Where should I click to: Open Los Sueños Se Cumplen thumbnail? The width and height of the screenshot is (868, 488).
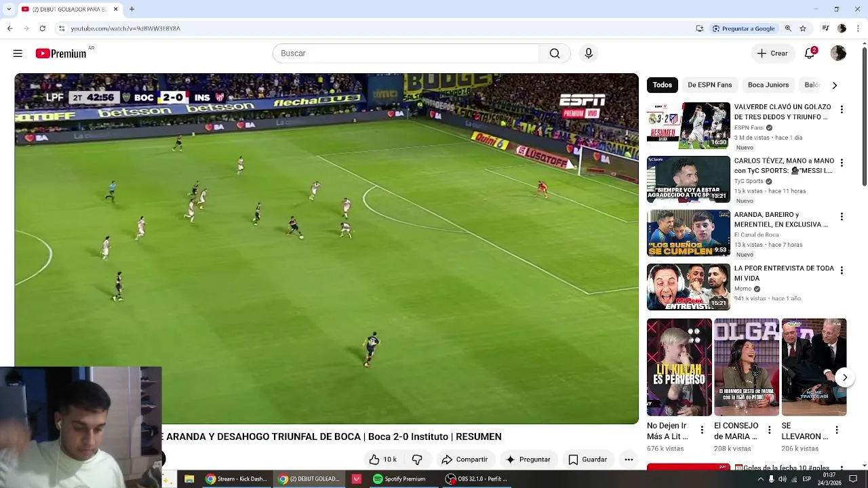point(688,232)
